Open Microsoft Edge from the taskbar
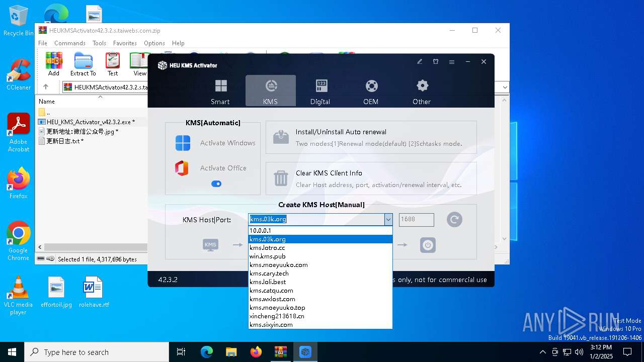 click(207, 352)
